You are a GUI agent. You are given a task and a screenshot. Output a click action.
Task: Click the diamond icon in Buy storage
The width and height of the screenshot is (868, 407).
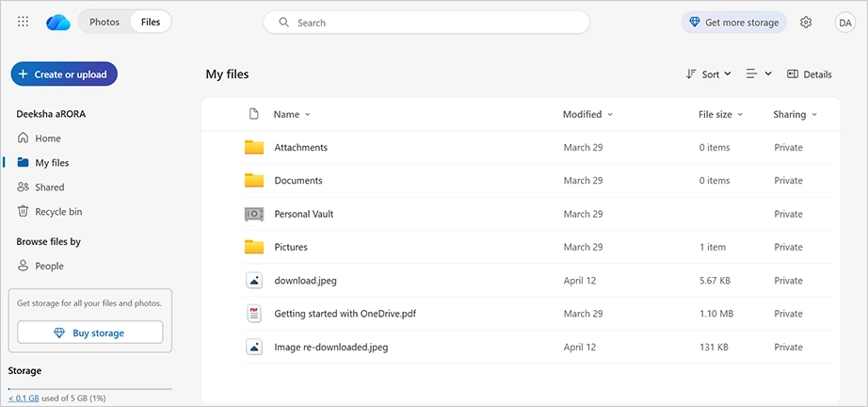[59, 333]
